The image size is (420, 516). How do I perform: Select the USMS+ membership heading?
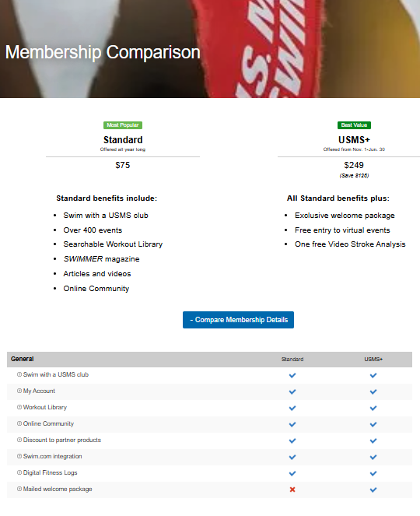354,140
